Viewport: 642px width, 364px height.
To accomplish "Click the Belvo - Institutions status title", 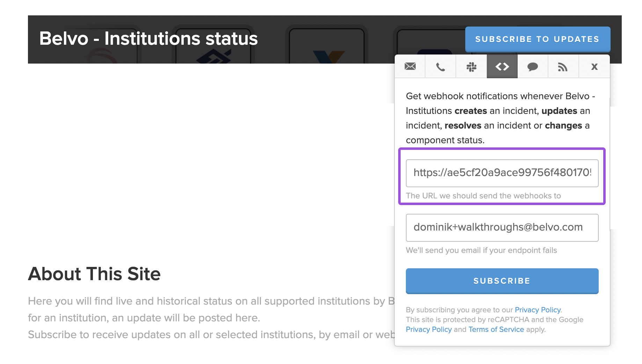I will pos(148,38).
